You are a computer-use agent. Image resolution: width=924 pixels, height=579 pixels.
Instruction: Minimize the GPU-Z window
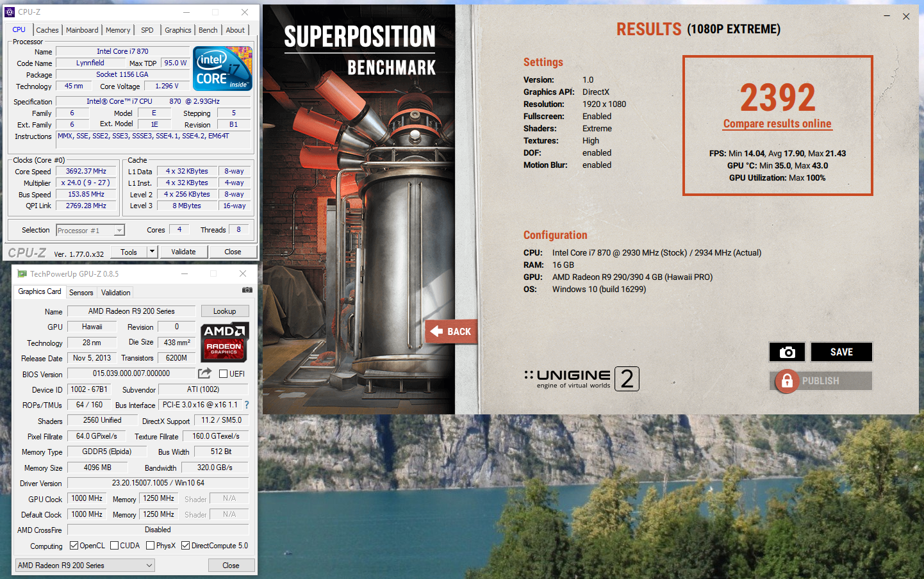(185, 274)
